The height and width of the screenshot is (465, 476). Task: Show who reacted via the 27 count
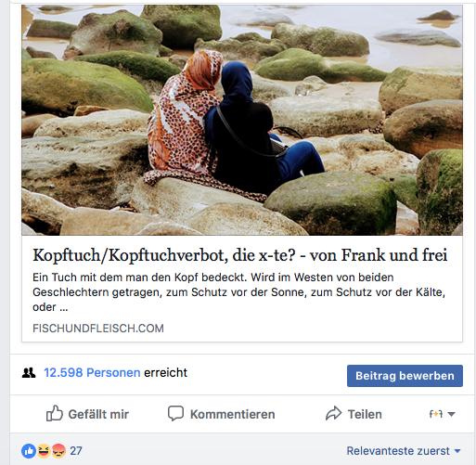pyautogui.click(x=76, y=451)
